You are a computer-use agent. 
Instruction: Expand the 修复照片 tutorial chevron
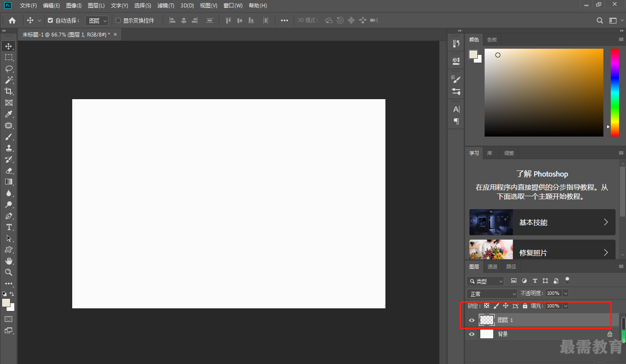click(x=606, y=252)
